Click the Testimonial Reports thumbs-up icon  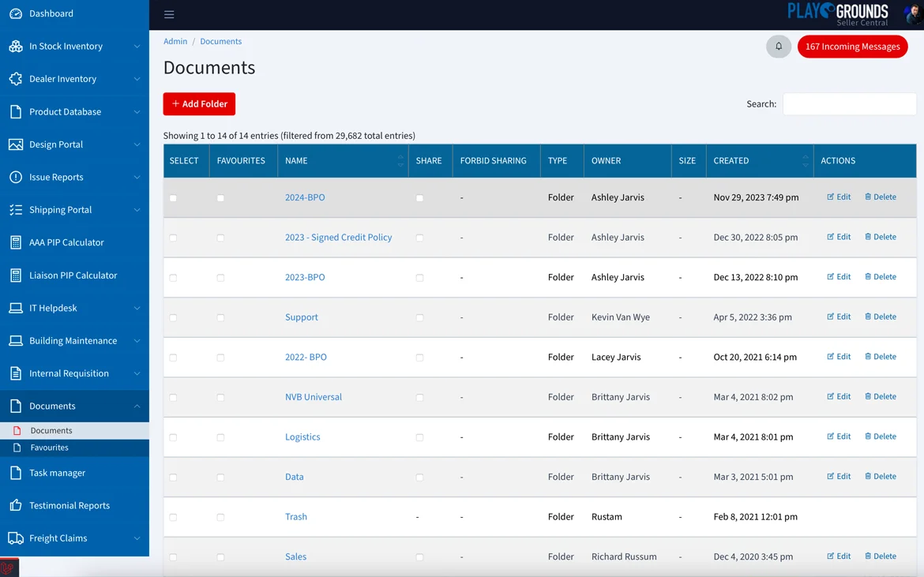pos(16,505)
